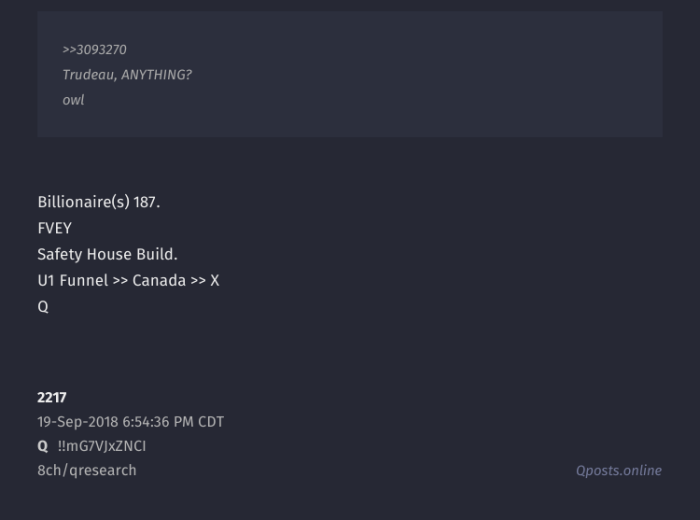Click the "Safety House Build." line

pyautogui.click(x=107, y=254)
